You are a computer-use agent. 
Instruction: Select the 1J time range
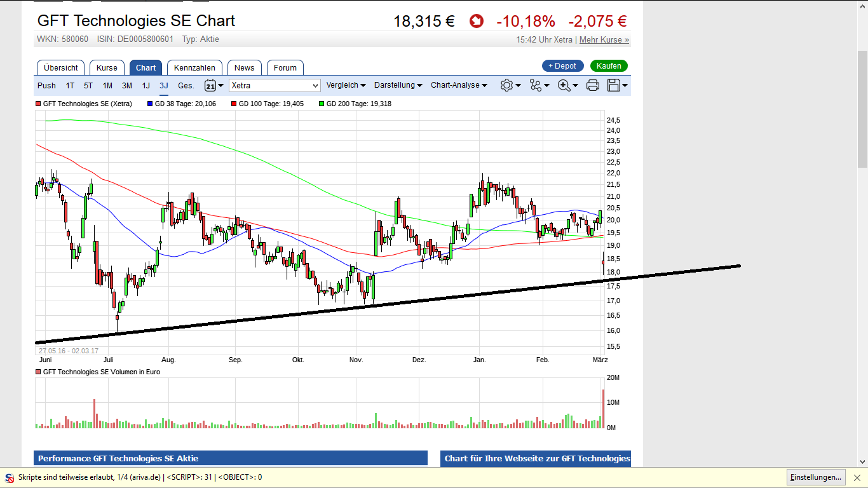pyautogui.click(x=146, y=86)
